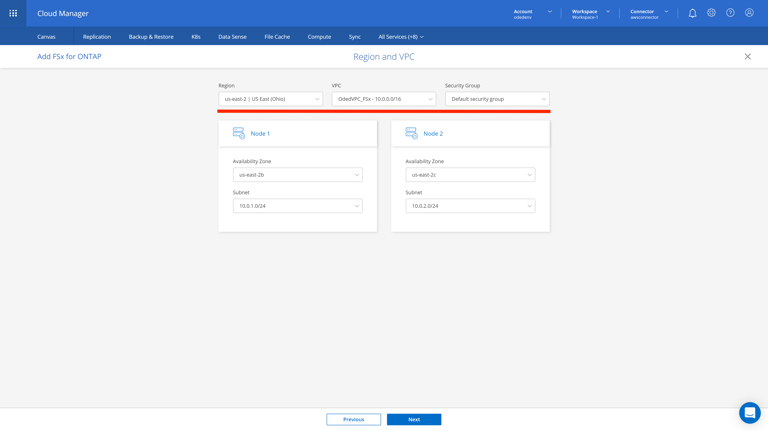
Task: Go to the Compute tab
Action: coord(319,37)
